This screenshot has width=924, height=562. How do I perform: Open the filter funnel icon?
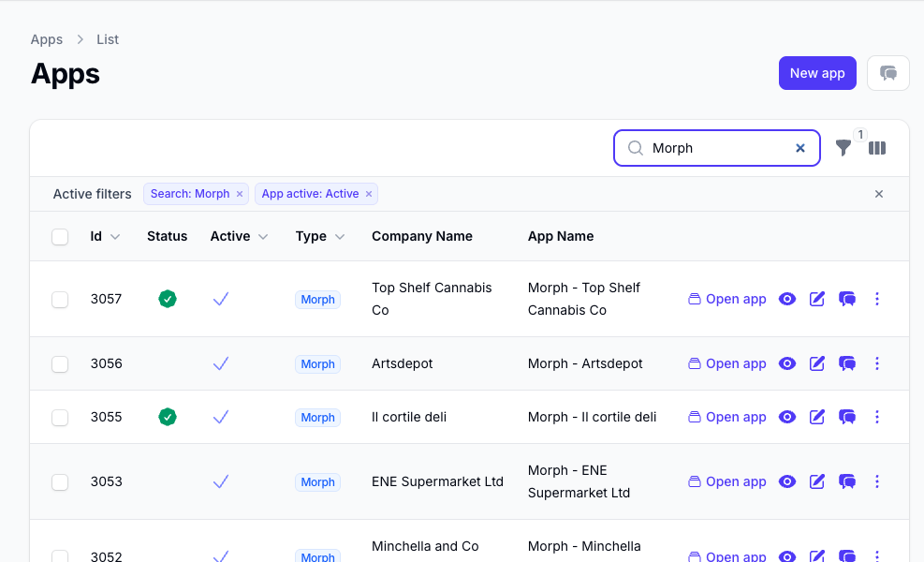(x=843, y=148)
